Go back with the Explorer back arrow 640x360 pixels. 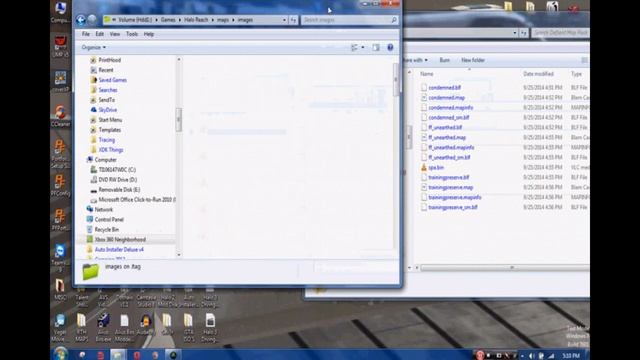tap(81, 20)
